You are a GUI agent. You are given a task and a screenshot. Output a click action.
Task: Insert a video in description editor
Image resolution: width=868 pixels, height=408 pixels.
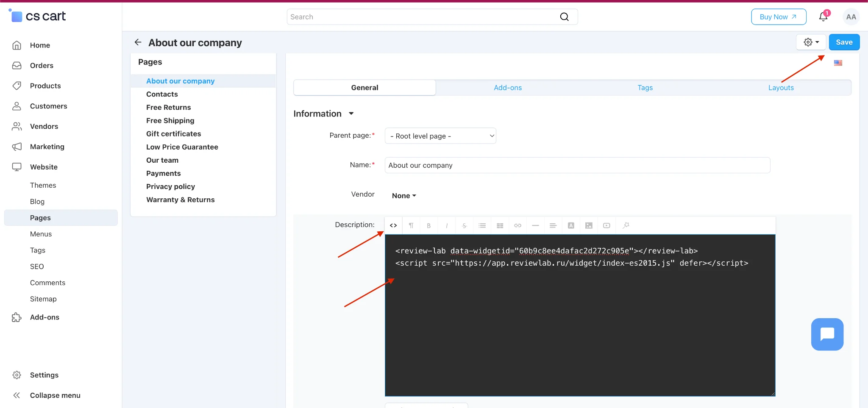607,225
